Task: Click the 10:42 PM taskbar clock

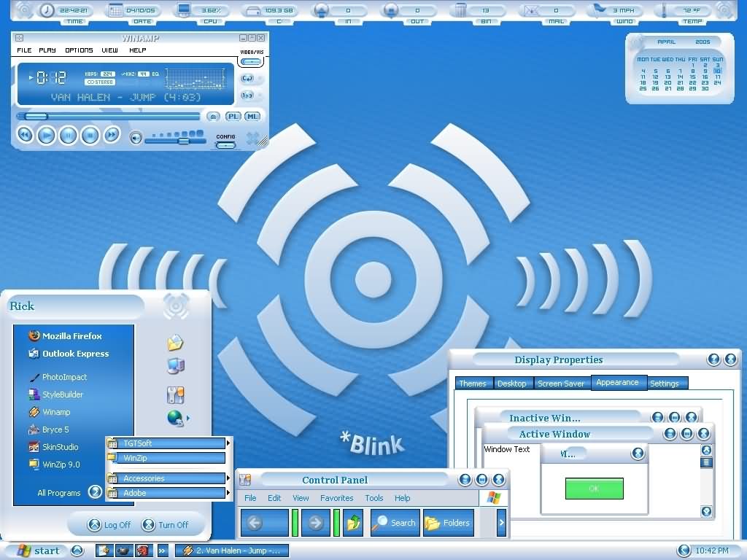Action: 712,551
